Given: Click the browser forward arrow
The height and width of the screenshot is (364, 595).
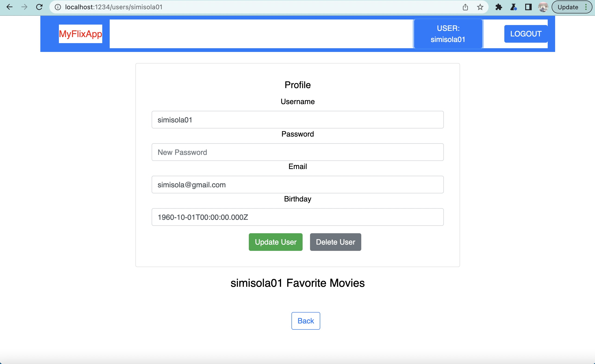Looking at the screenshot, I should (24, 7).
